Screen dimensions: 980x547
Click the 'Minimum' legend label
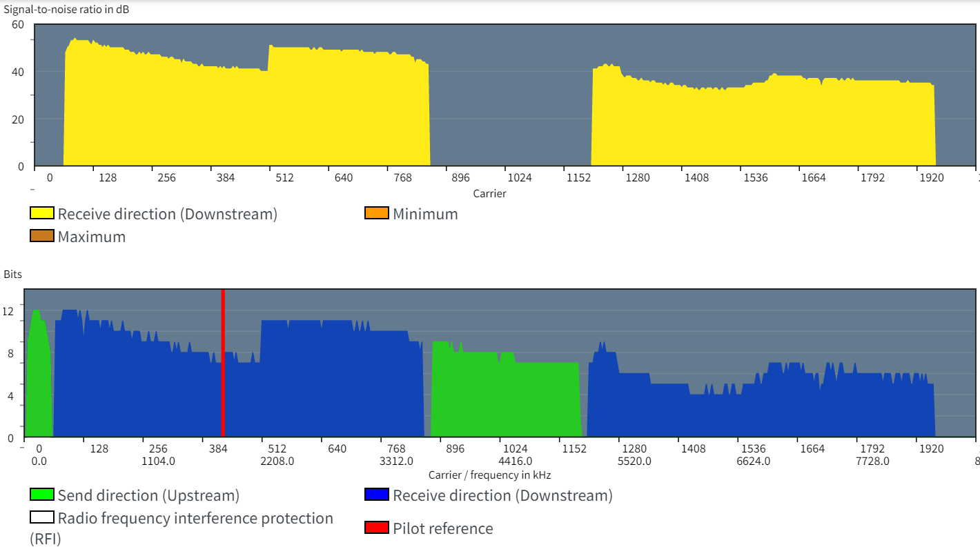[425, 214]
